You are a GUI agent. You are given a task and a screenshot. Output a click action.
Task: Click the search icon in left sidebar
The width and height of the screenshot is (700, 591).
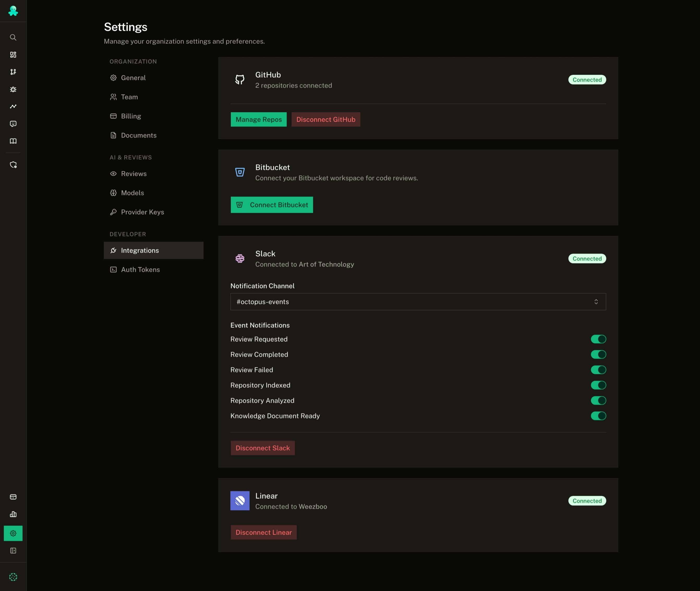tap(13, 37)
